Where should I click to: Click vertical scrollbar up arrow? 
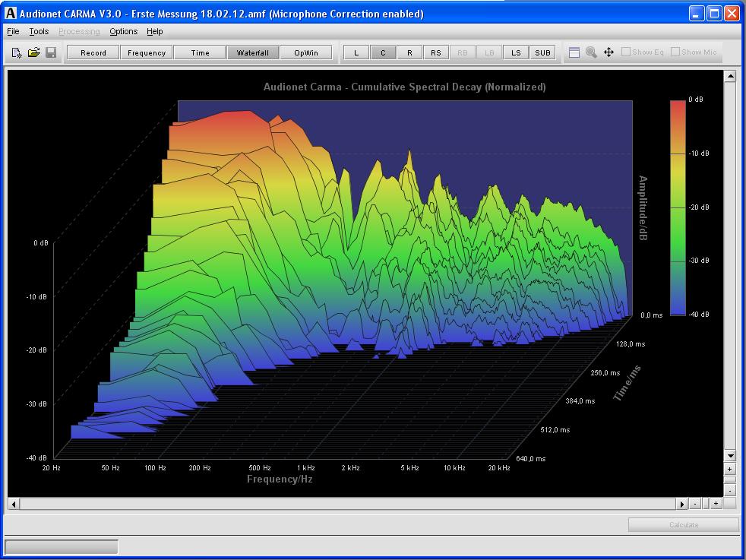click(730, 76)
